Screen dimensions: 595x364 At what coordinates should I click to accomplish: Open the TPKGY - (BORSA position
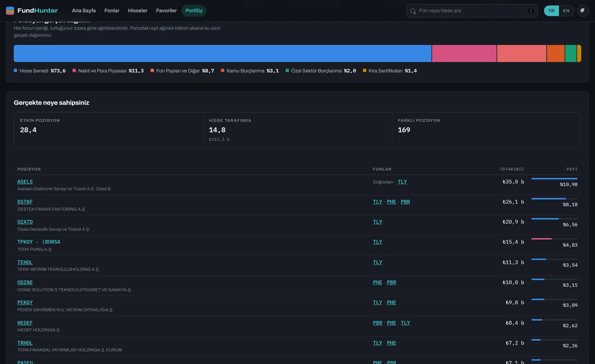coord(39,242)
